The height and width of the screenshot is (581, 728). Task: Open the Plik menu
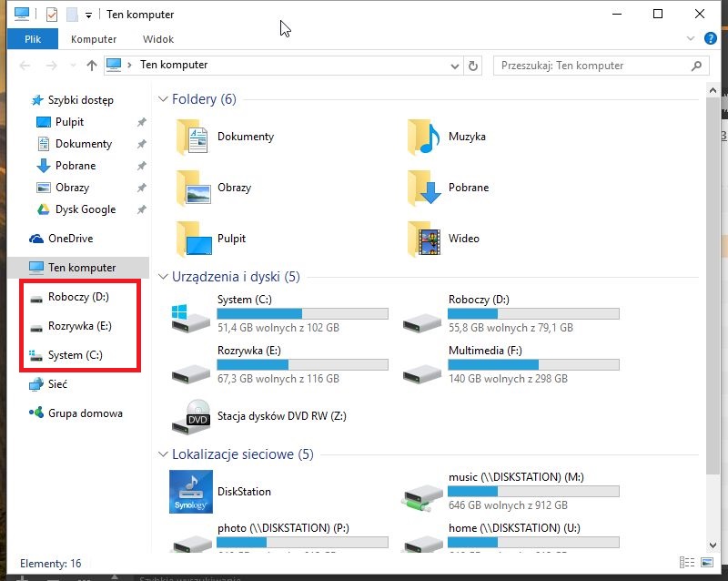click(x=32, y=39)
